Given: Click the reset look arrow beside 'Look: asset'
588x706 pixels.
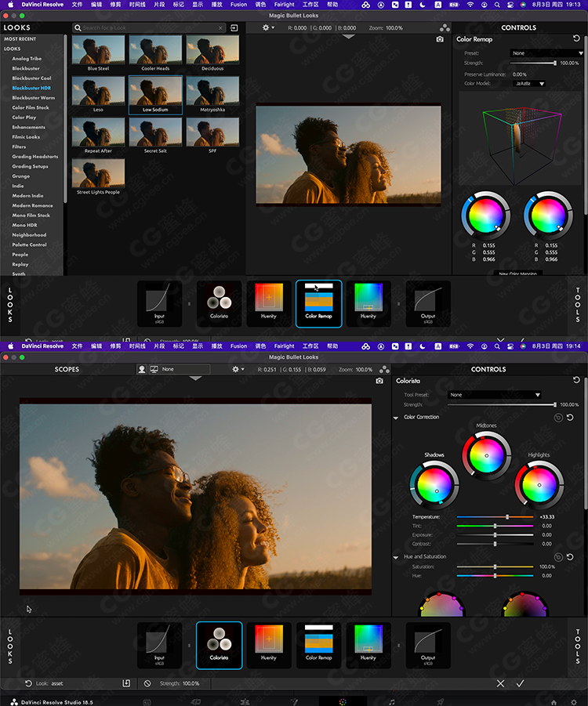Looking at the screenshot, I should click(28, 683).
